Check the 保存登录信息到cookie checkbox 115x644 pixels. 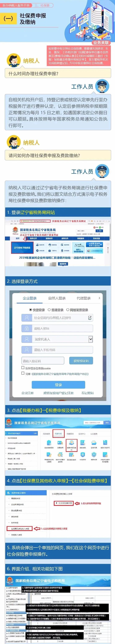click(x=23, y=367)
